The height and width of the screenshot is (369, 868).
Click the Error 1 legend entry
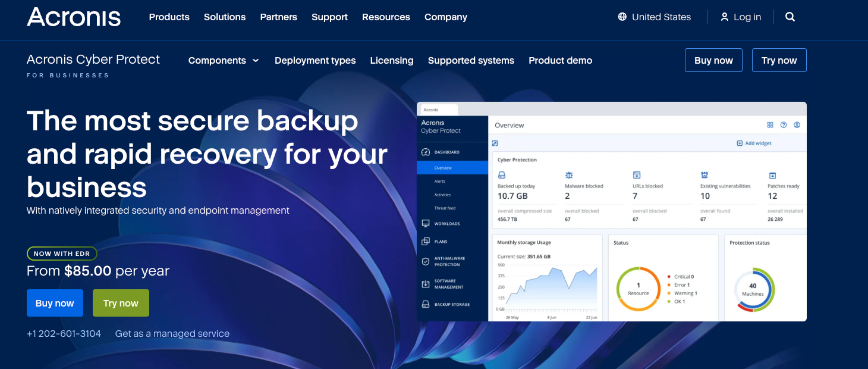coord(679,285)
